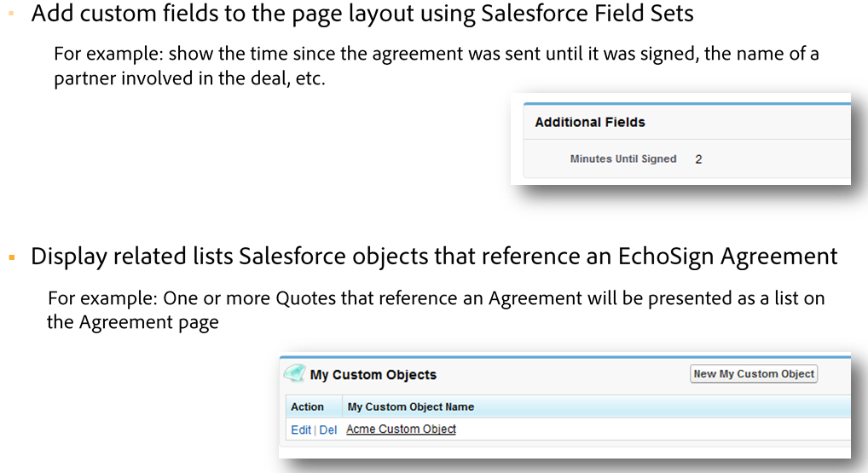868x473 pixels.
Task: Select the Display related lists heading text
Action: click(433, 257)
